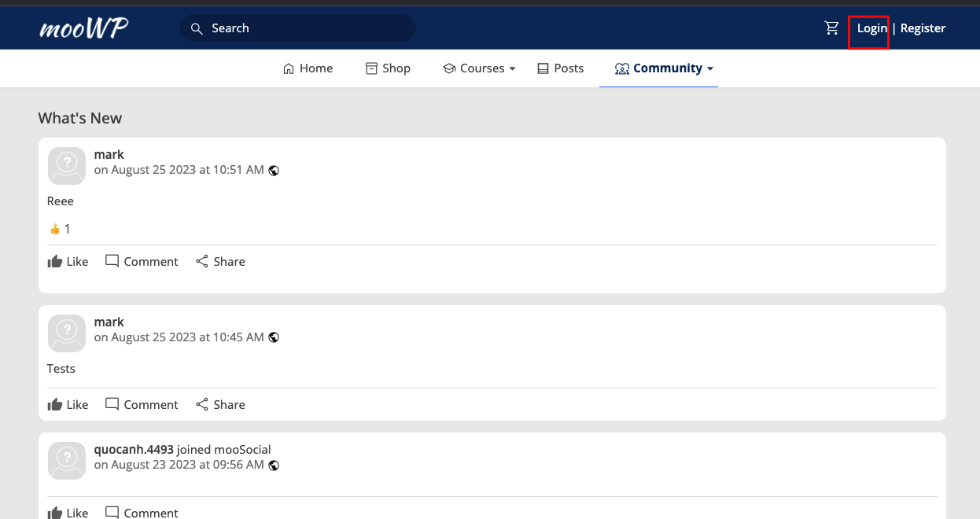This screenshot has width=980, height=519.
Task: Open mark's avatar on the Reee post
Action: click(67, 166)
